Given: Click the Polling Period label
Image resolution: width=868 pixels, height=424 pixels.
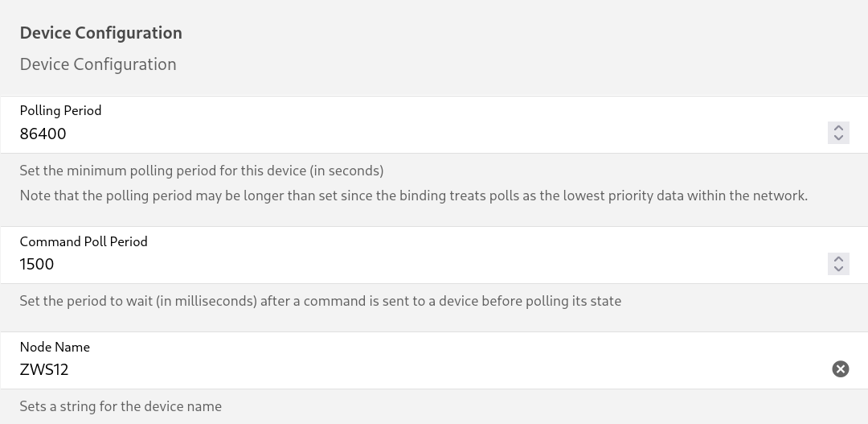Looking at the screenshot, I should (x=60, y=110).
